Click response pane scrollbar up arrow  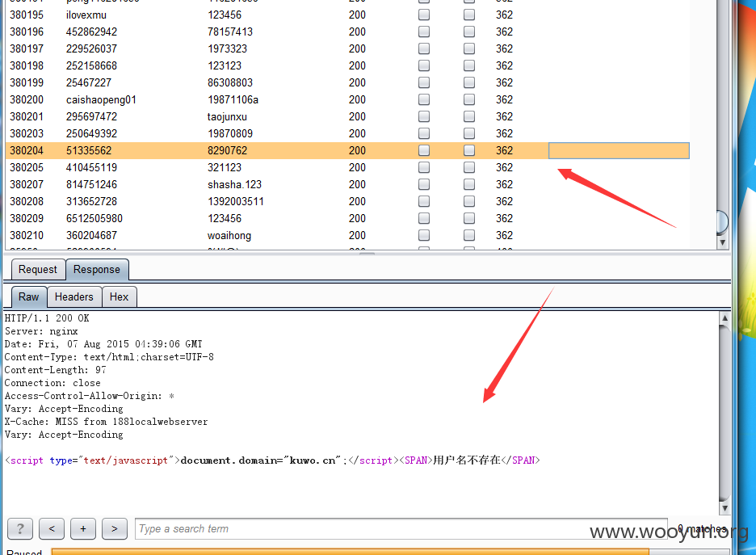724,317
